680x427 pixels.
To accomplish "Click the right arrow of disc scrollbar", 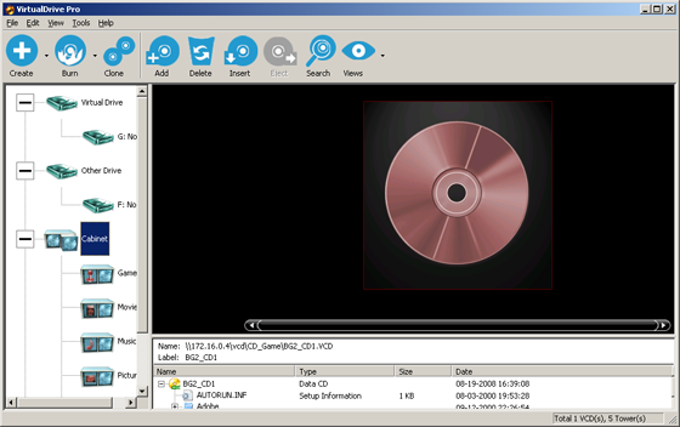I will 664,325.
